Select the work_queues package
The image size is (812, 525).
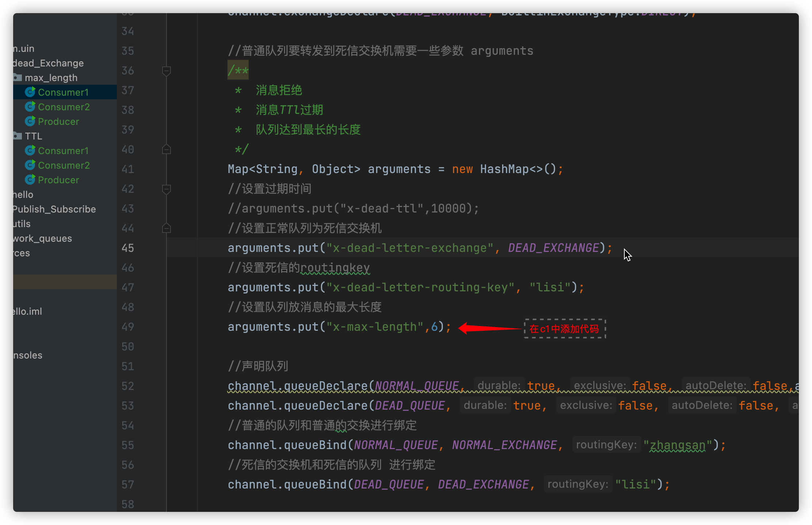(x=42, y=238)
